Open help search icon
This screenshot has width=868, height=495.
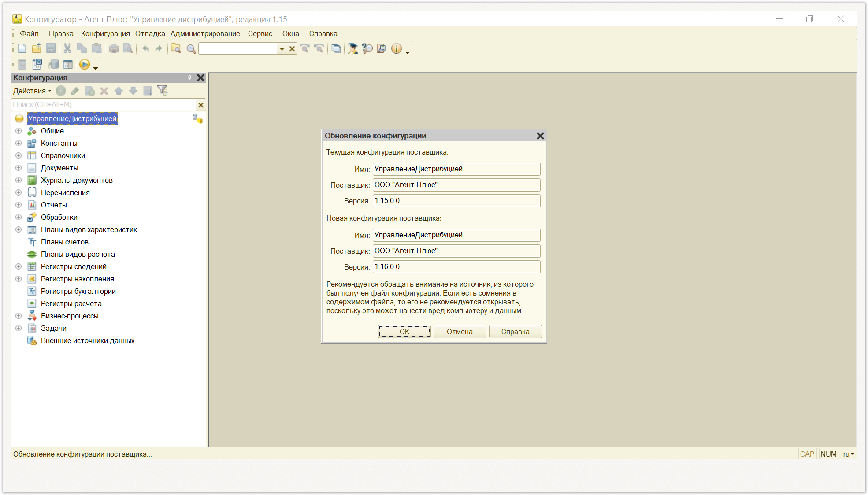click(x=367, y=49)
